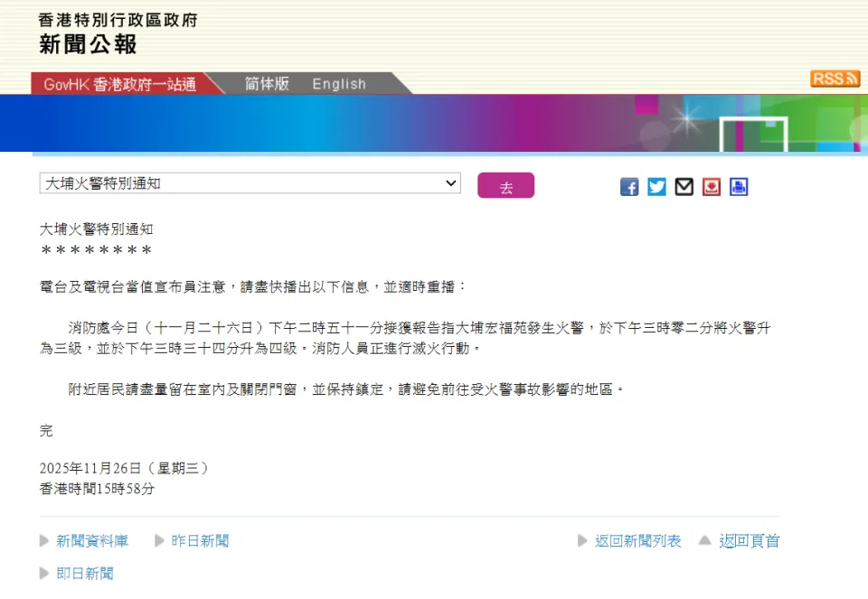The image size is (868, 599).
Task: Click 返回新聞列表 link
Action: pyautogui.click(x=637, y=541)
